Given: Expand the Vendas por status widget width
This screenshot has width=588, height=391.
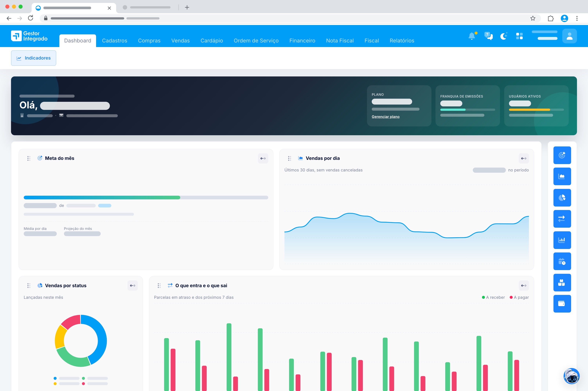Looking at the screenshot, I should coord(133,286).
